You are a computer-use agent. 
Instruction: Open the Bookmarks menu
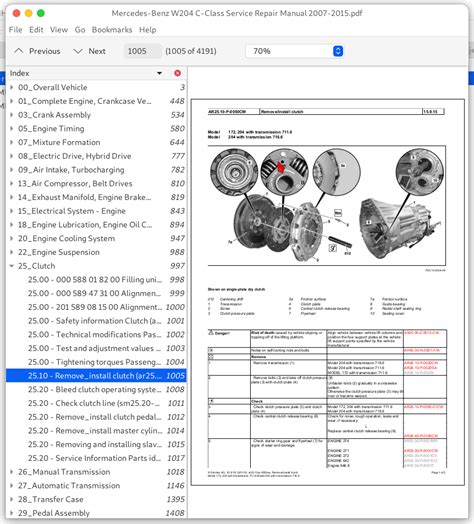tap(112, 30)
